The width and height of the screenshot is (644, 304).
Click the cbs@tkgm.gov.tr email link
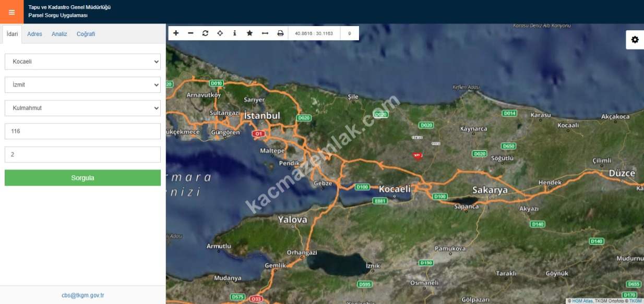[82, 295]
